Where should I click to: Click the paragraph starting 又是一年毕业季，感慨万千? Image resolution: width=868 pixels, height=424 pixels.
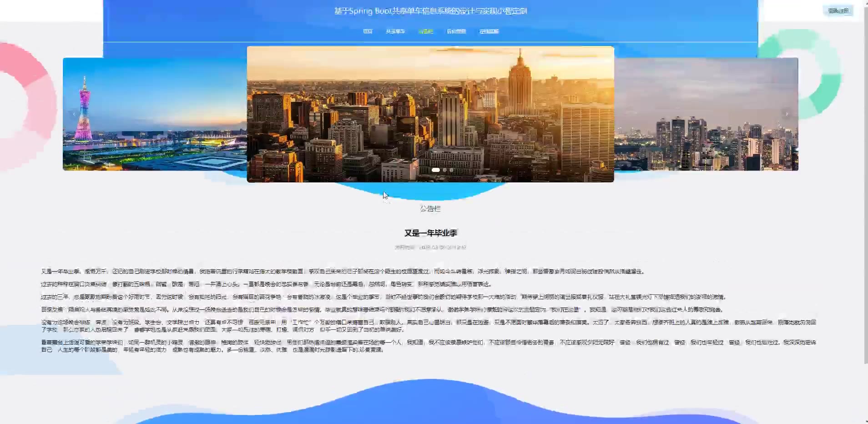(343, 272)
